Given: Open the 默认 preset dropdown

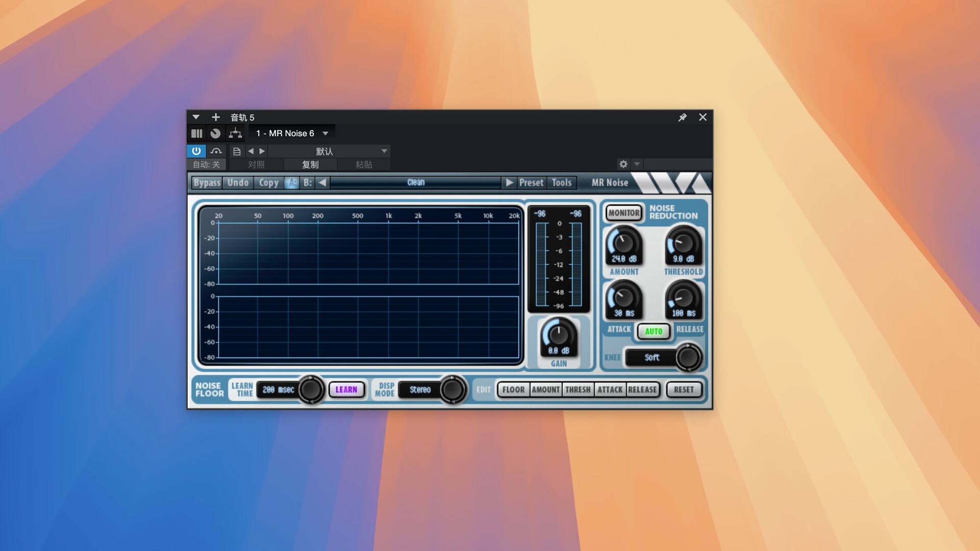Looking at the screenshot, I should [329, 151].
